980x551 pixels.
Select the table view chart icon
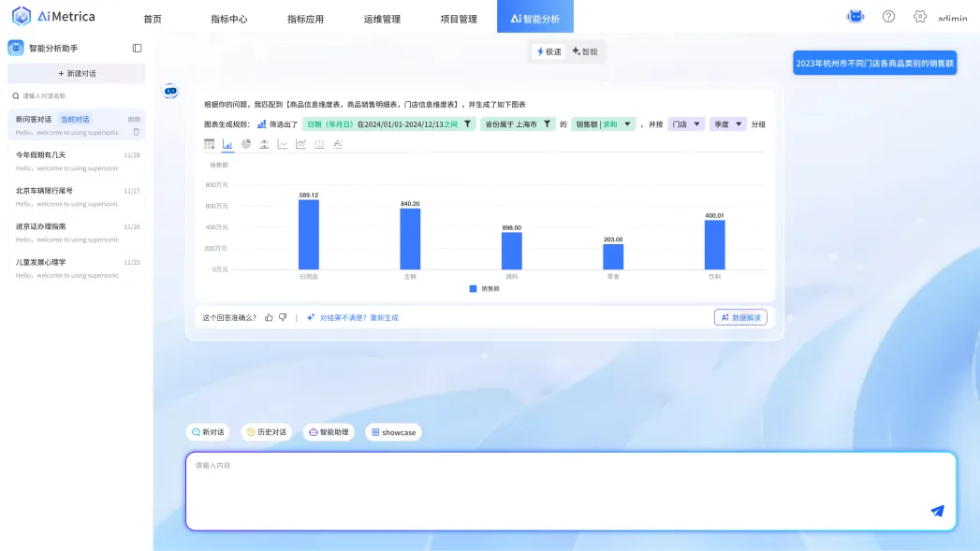click(210, 144)
